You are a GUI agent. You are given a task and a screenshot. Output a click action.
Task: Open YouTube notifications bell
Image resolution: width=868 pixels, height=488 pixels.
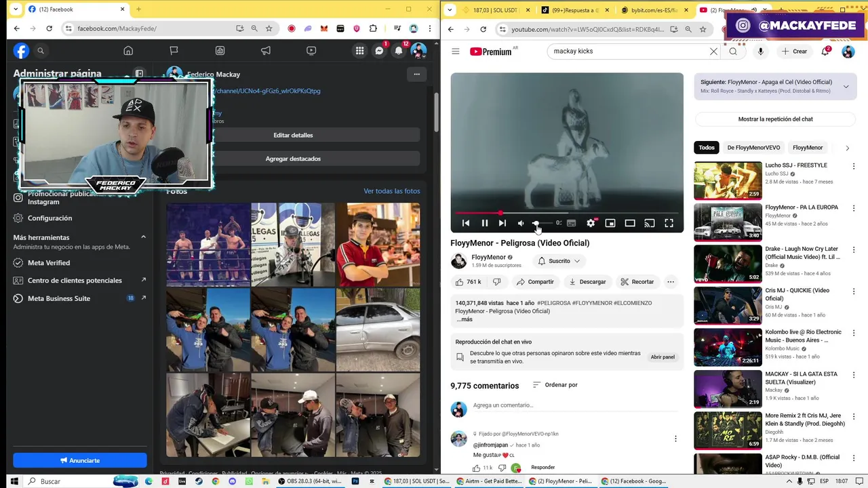click(826, 52)
